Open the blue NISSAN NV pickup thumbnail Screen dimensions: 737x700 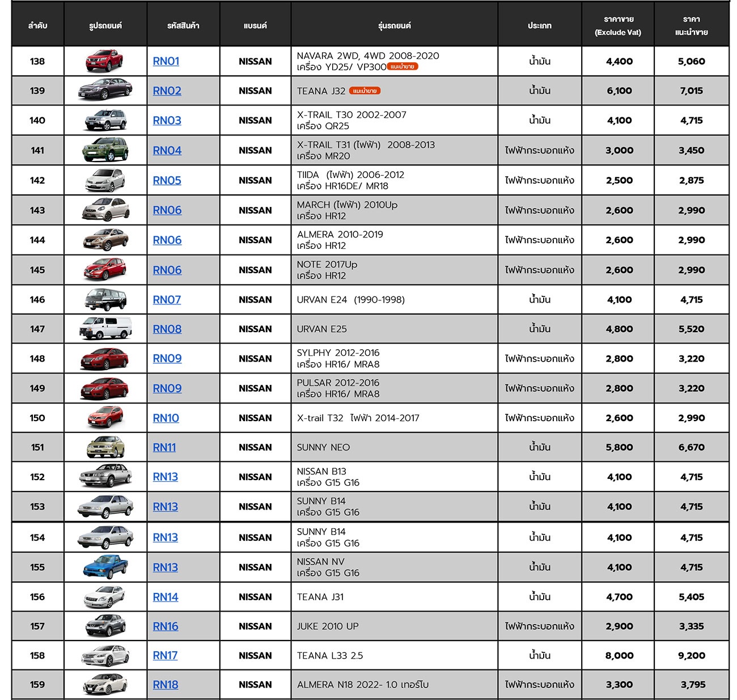pyautogui.click(x=105, y=567)
